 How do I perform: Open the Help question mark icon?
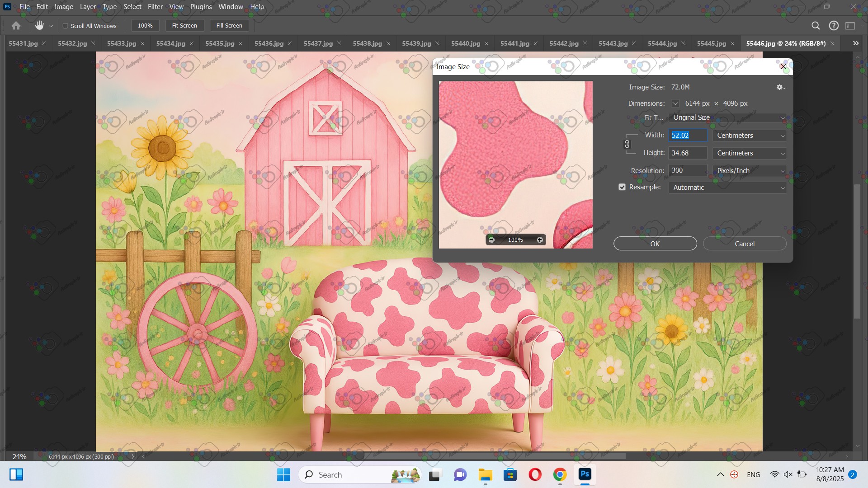(x=834, y=26)
